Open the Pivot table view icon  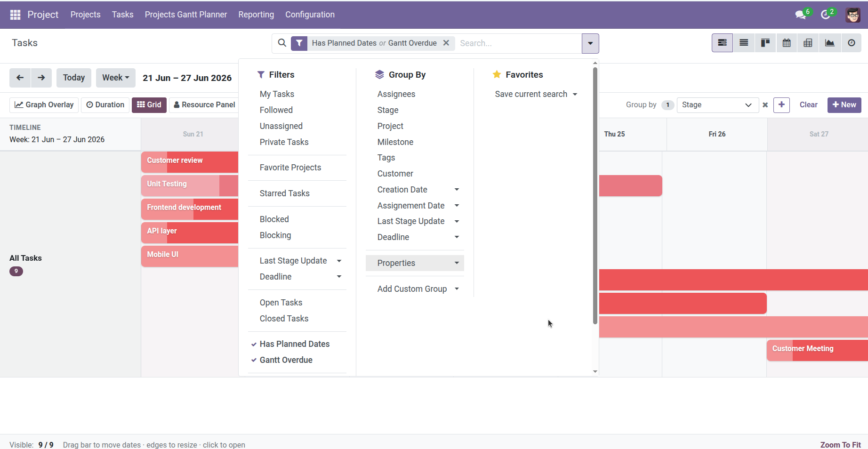[808, 43]
